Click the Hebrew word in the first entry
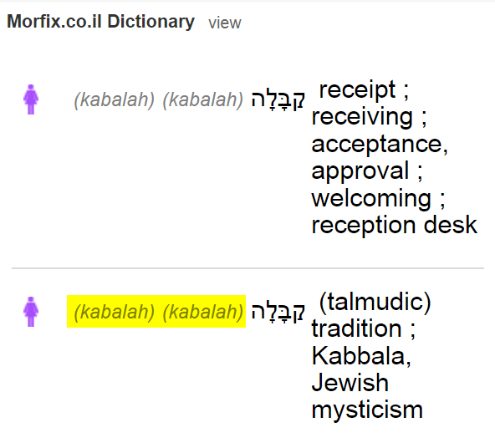Viewport: 495px width, 448px height. click(278, 99)
